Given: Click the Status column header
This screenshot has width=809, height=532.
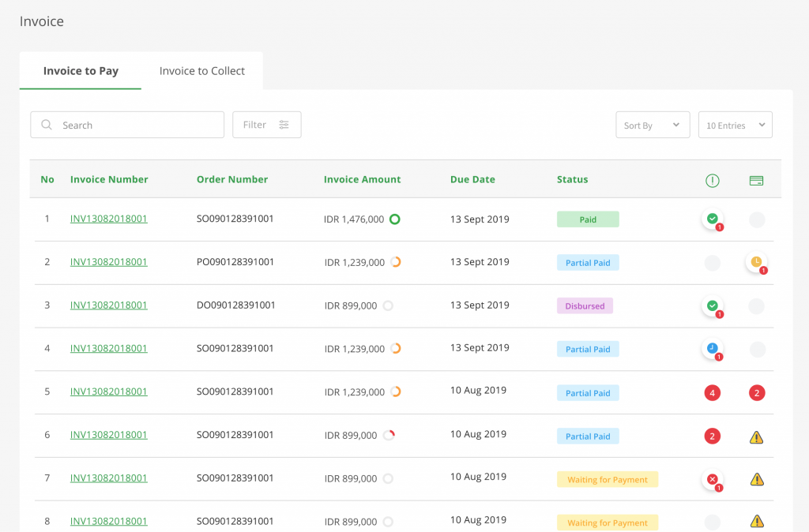Looking at the screenshot, I should (x=572, y=179).
